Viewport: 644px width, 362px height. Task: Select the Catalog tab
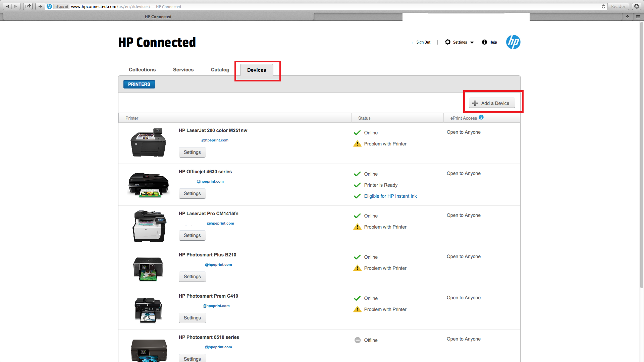tap(220, 70)
